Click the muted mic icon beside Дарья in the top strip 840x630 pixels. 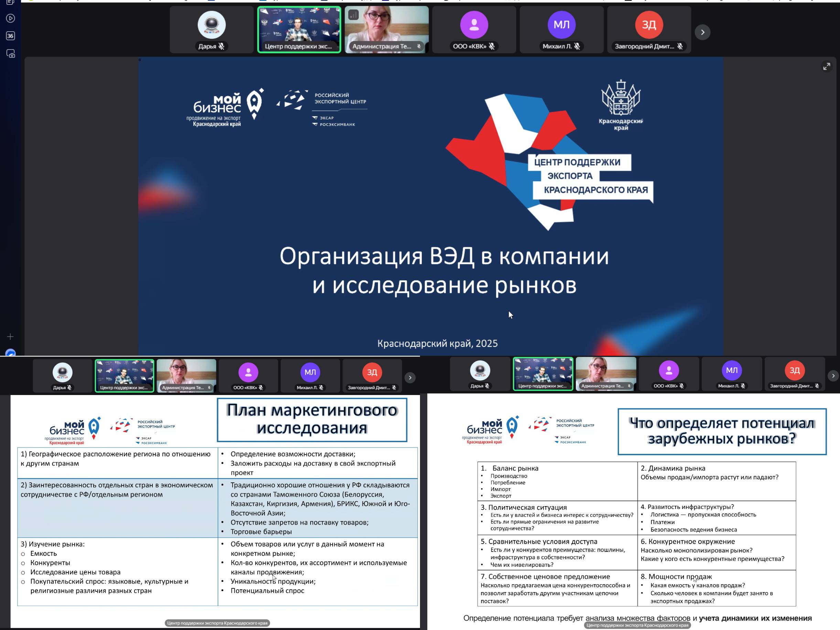coord(222,46)
